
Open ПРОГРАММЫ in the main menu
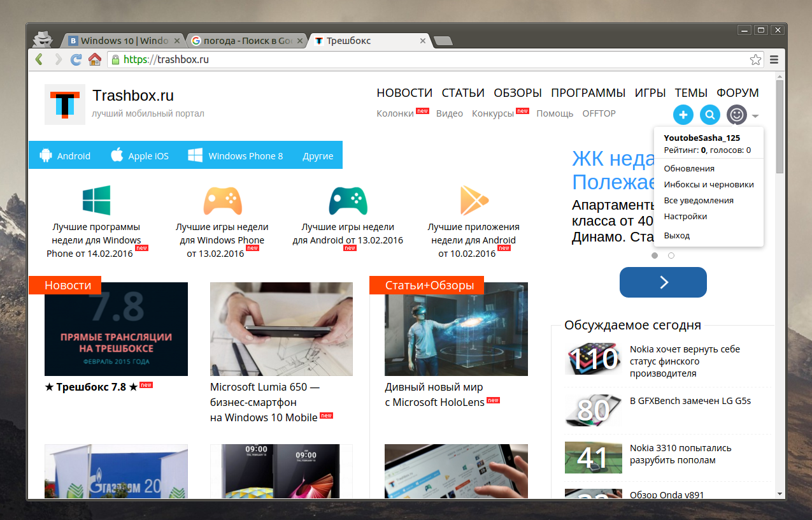click(x=588, y=93)
